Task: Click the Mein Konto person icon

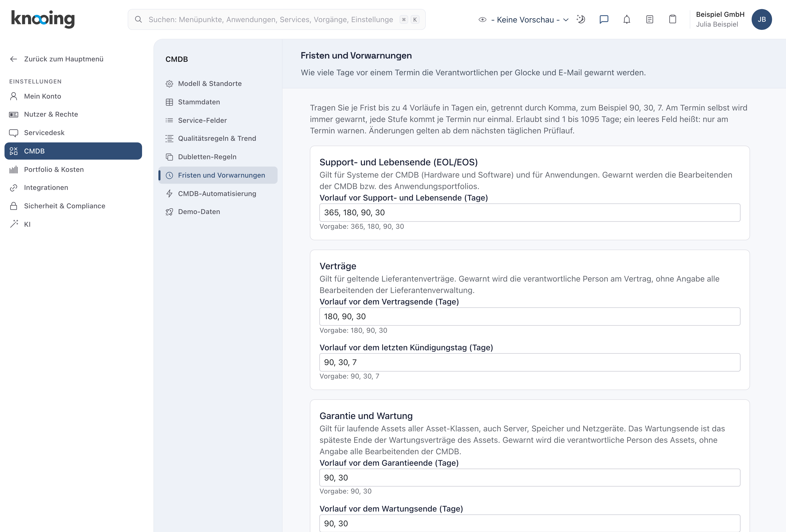Action: click(14, 96)
